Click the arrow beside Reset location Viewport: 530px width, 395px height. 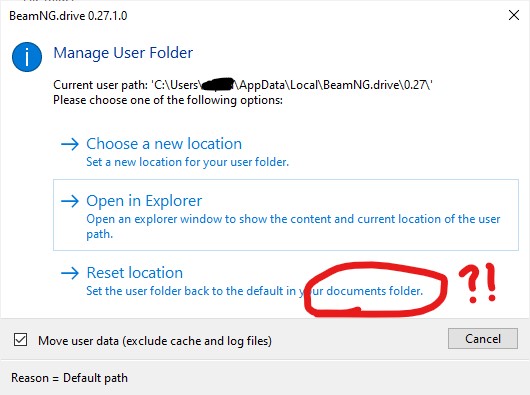pos(70,273)
